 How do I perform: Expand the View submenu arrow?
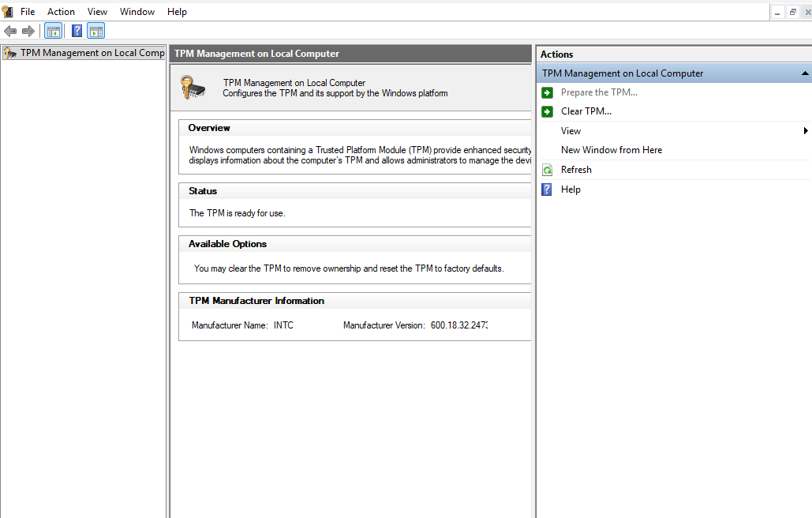pos(805,130)
